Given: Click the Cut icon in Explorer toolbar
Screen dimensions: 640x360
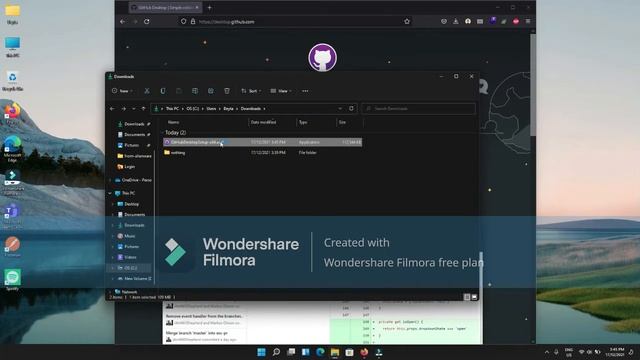Looking at the screenshot, I should point(147,91).
